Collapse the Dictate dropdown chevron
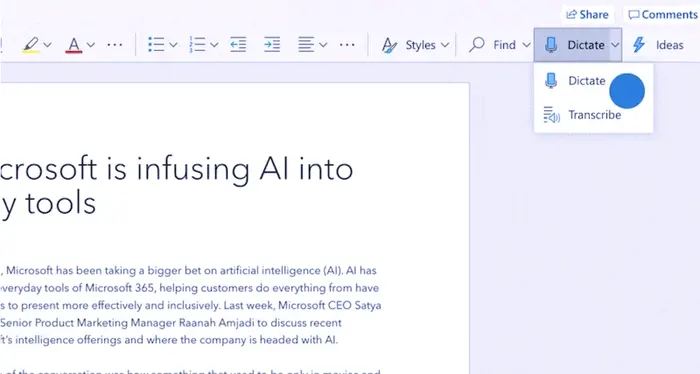This screenshot has height=374, width=700. pyautogui.click(x=615, y=45)
